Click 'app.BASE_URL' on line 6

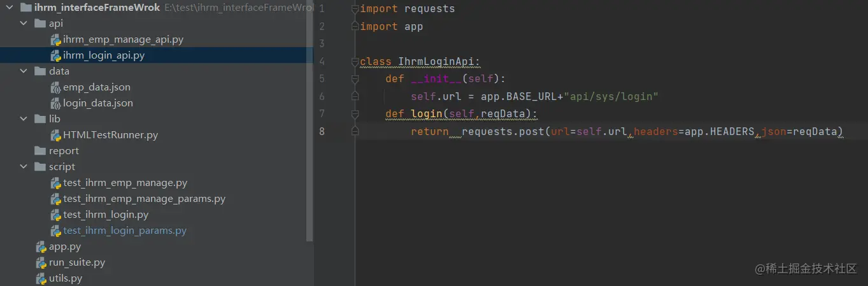(x=522, y=96)
